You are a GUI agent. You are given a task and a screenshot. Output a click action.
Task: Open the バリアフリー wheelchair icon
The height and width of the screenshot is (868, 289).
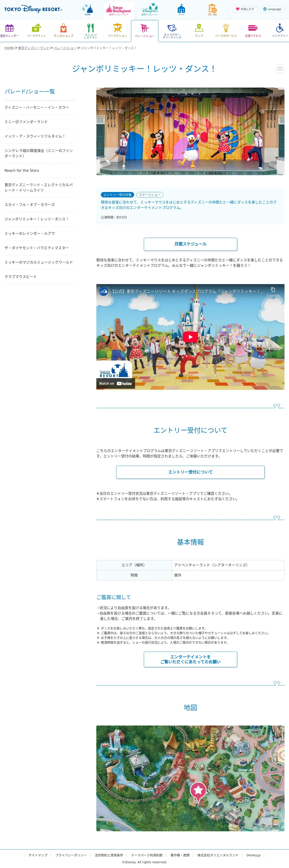tap(280, 30)
